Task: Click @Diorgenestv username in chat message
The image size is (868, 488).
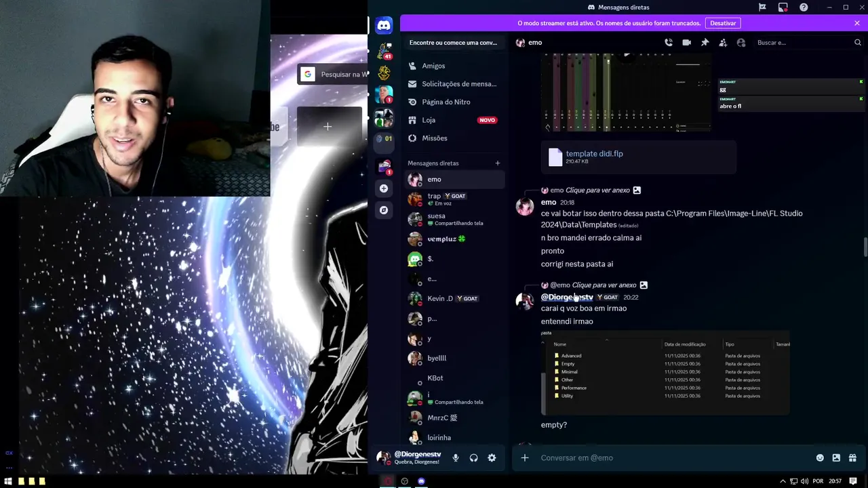Action: [567, 298]
